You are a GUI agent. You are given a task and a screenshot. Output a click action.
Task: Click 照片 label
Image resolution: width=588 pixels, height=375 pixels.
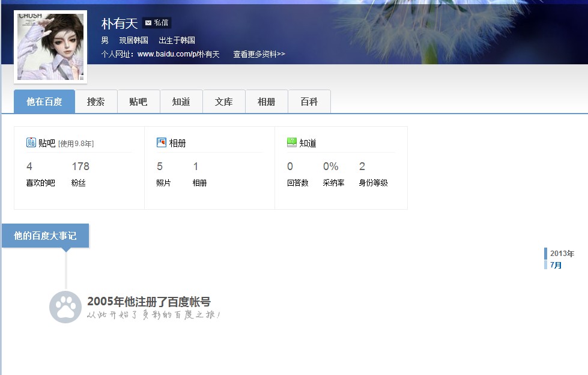pos(163,183)
